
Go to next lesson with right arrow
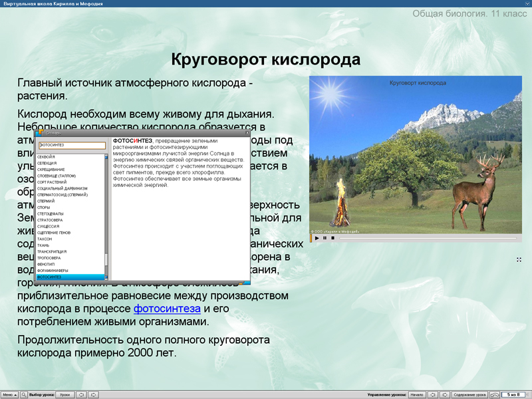[x=93, y=394]
